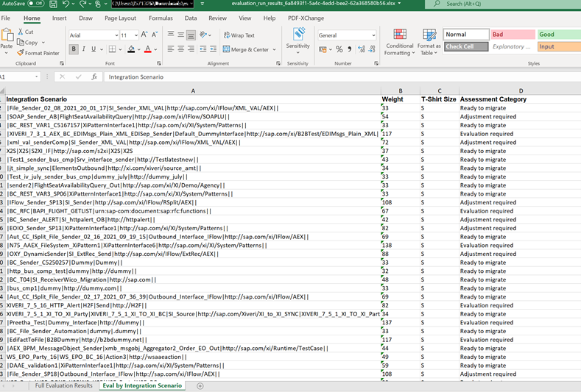The height and width of the screenshot is (392, 581).
Task: Click the Sensitivity button
Action: pyautogui.click(x=297, y=41)
